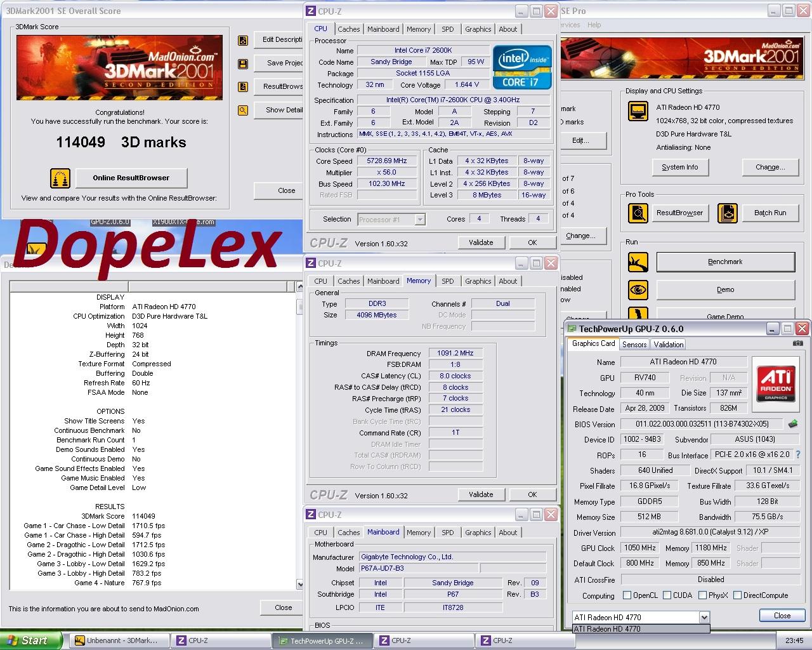This screenshot has width=812, height=650.
Task: Click the Game Demo icon
Action: (638, 314)
